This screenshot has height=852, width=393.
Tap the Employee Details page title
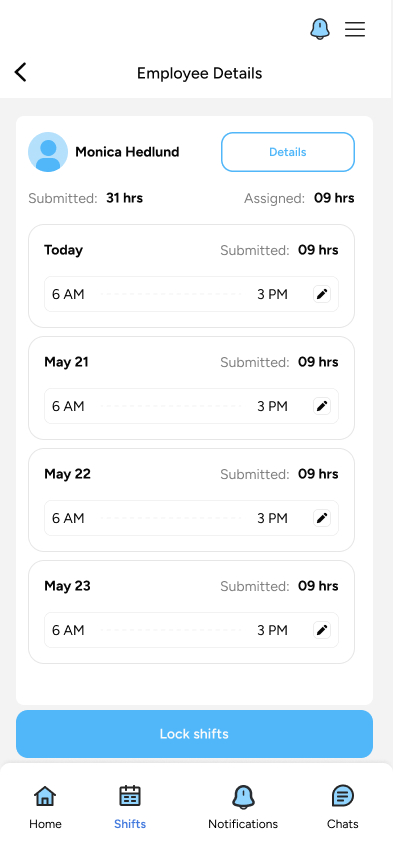click(x=199, y=73)
